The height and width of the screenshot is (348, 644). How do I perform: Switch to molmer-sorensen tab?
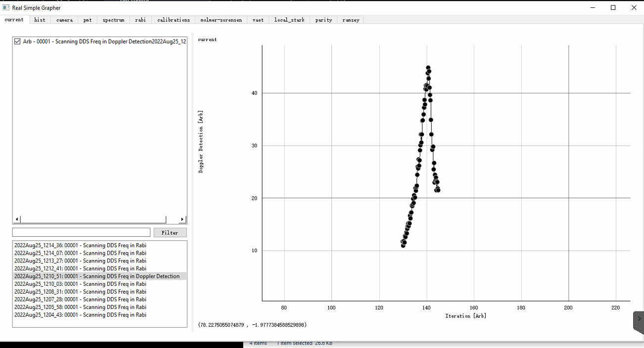click(x=221, y=20)
